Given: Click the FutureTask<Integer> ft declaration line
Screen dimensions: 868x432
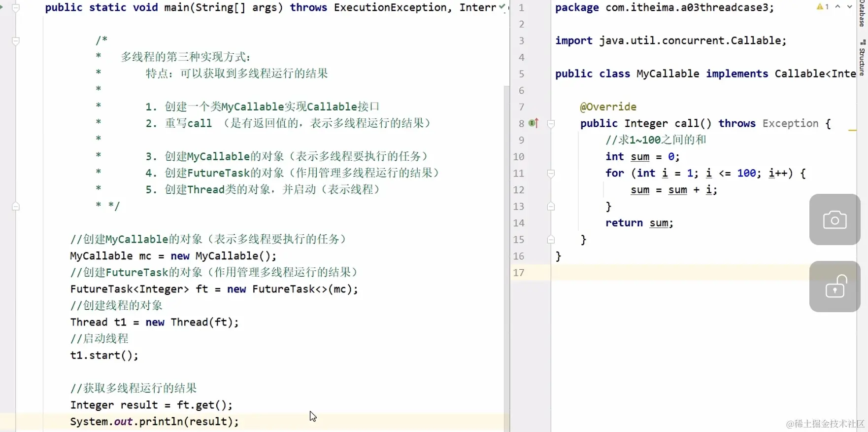Looking at the screenshot, I should coord(214,289).
